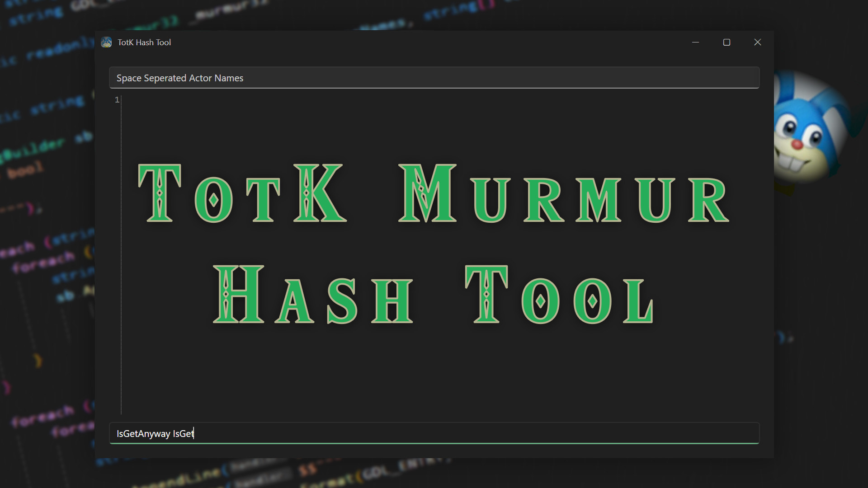
Task: Minimize the TotK Hash Tool window
Action: pos(695,42)
